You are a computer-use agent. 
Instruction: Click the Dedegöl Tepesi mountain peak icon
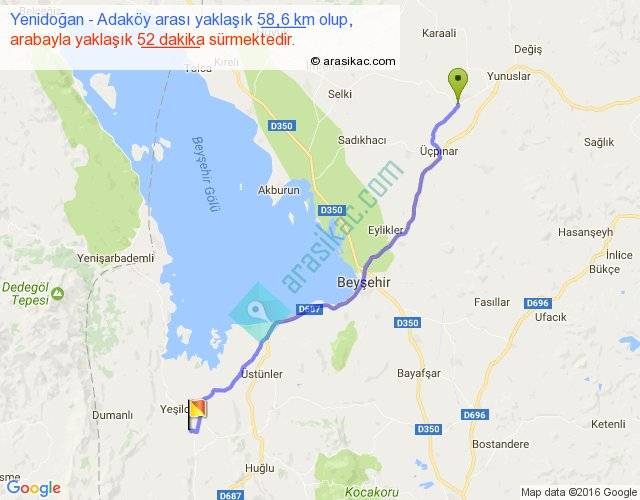58,293
